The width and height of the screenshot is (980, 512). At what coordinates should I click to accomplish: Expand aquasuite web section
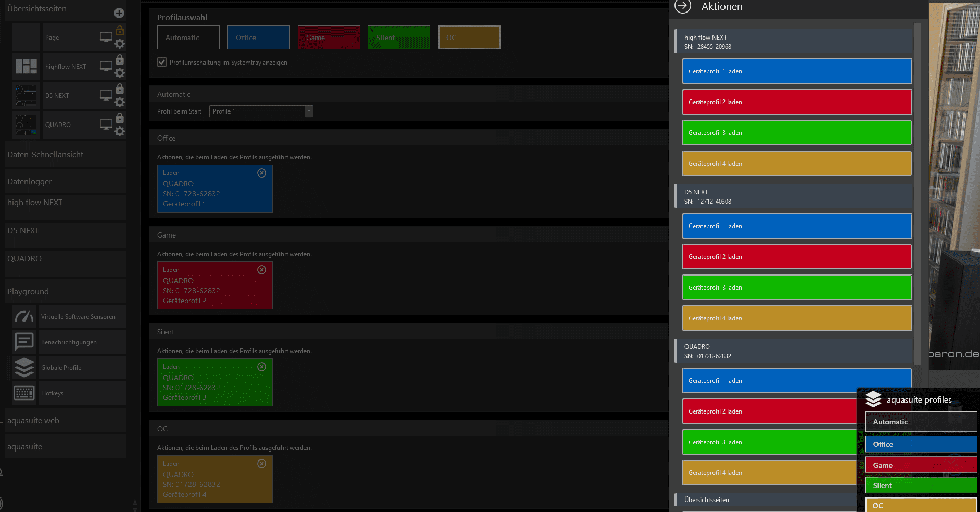(66, 420)
